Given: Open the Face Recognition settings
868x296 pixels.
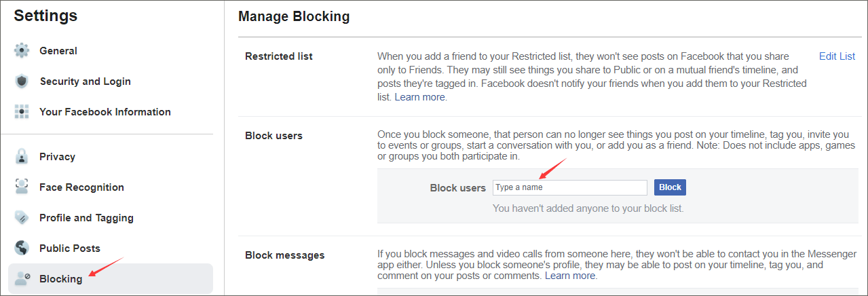Looking at the screenshot, I should click(81, 187).
